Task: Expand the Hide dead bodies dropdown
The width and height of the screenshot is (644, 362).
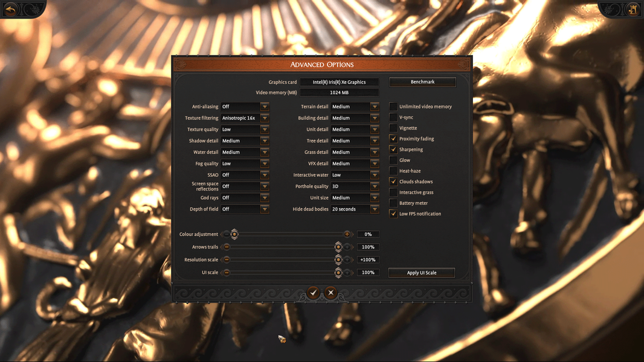Action: click(355, 209)
